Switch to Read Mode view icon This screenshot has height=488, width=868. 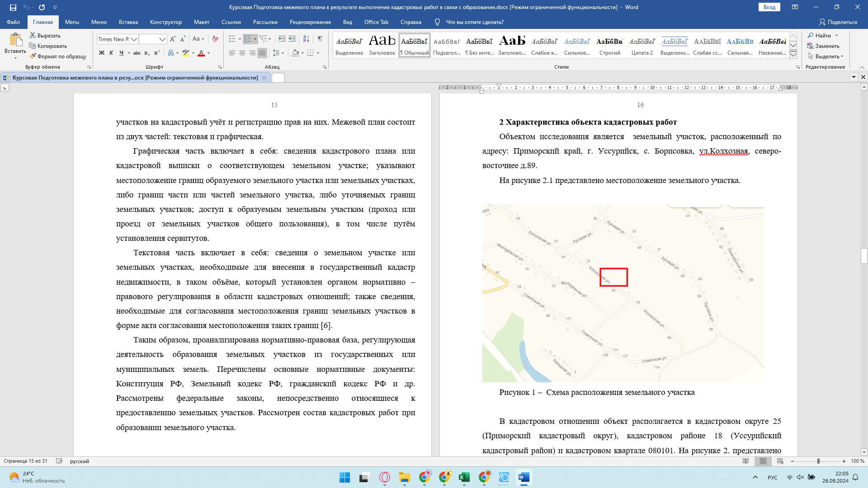point(745,461)
